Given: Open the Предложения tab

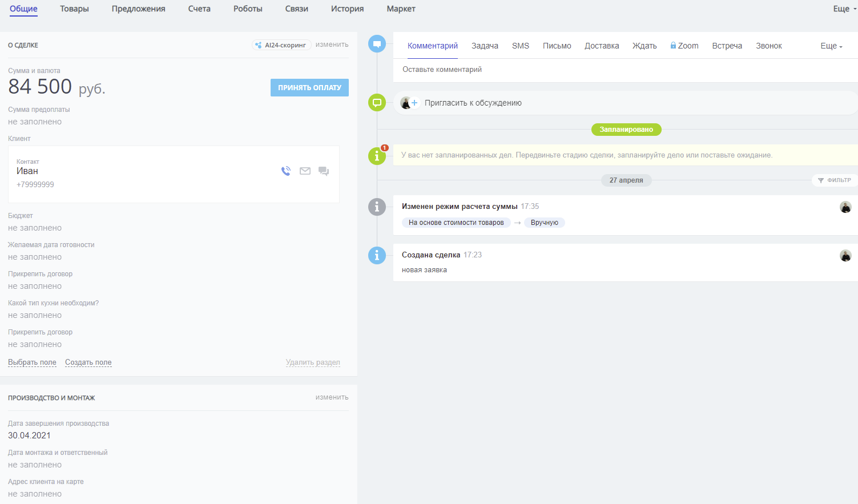Looking at the screenshot, I should click(139, 9).
